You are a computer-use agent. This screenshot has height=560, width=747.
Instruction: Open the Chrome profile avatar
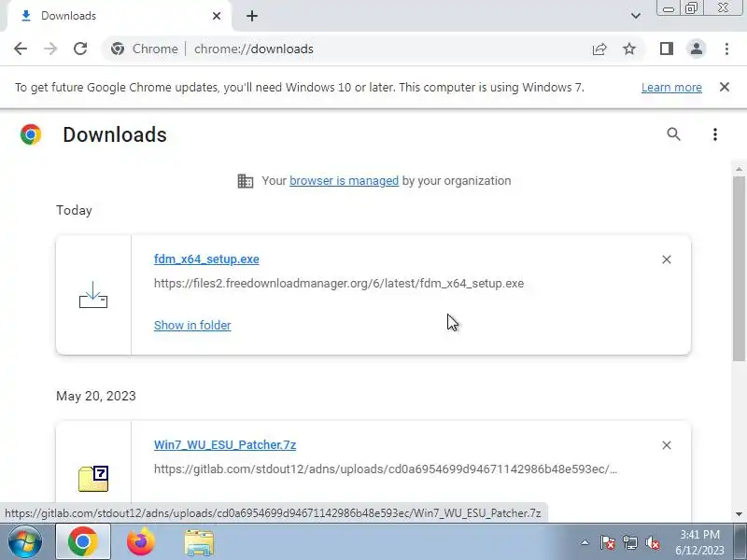pyautogui.click(x=696, y=49)
